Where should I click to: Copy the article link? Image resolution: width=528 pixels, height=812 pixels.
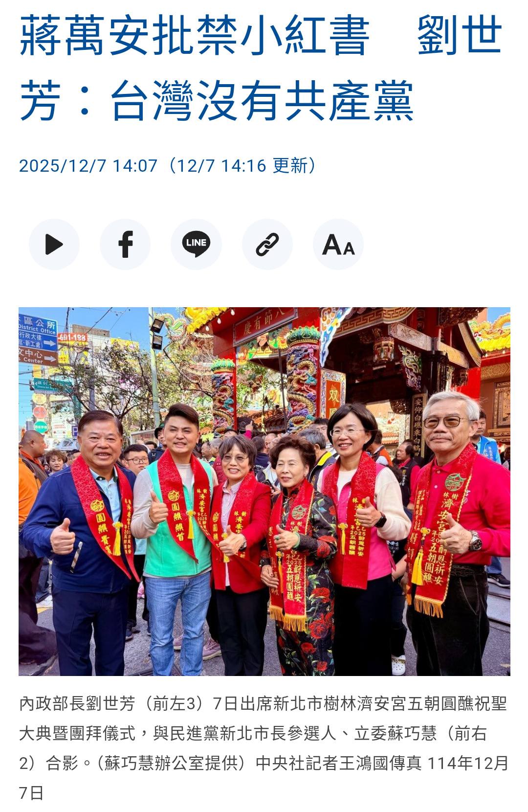pos(267,244)
